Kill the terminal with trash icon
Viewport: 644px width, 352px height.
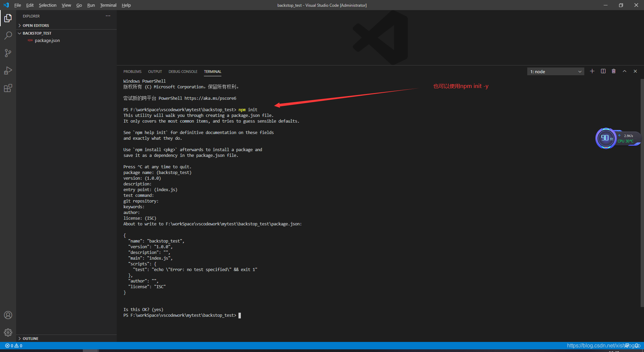coord(613,71)
